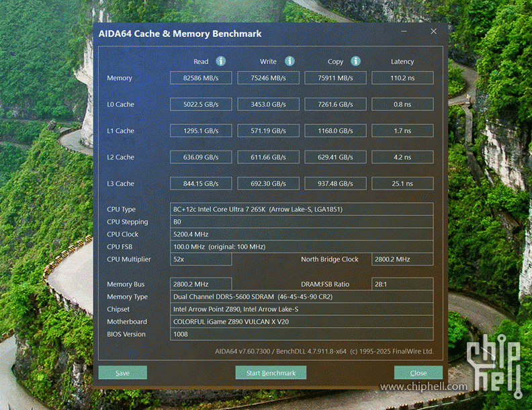
Task: Click CPU Stepping value B0
Action: pos(302,222)
